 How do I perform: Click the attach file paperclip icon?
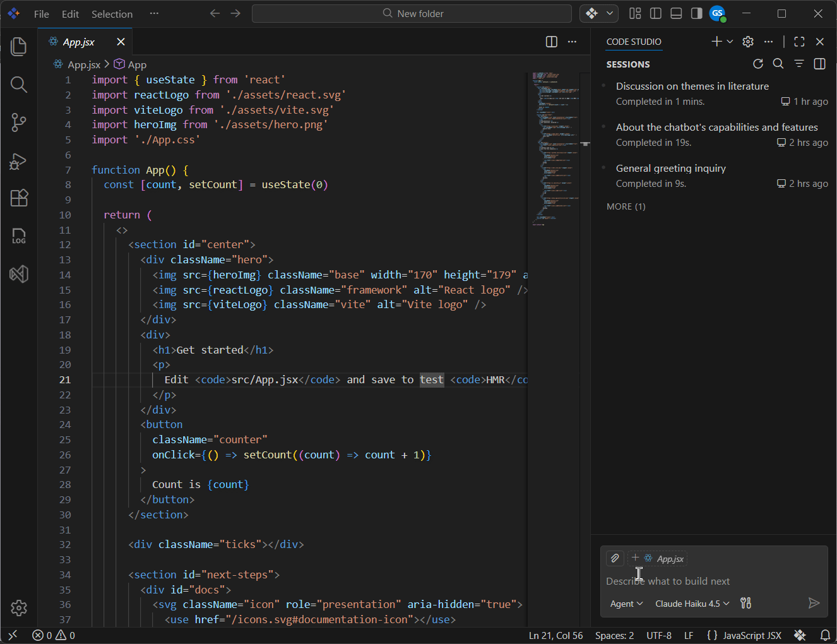coord(615,558)
